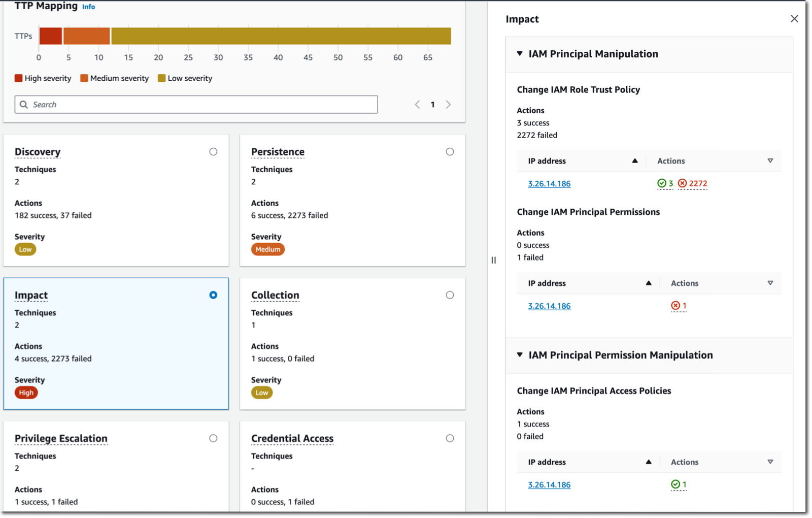Click red failed icon beside 2272
The image size is (812, 518).
[683, 183]
